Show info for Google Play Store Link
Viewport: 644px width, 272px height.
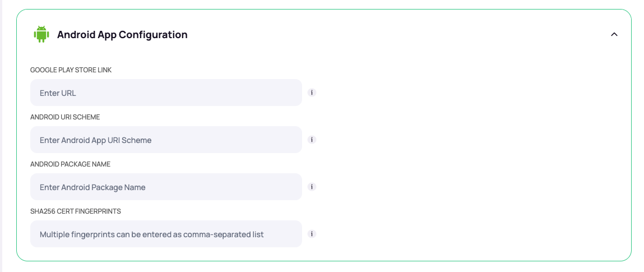tap(312, 93)
